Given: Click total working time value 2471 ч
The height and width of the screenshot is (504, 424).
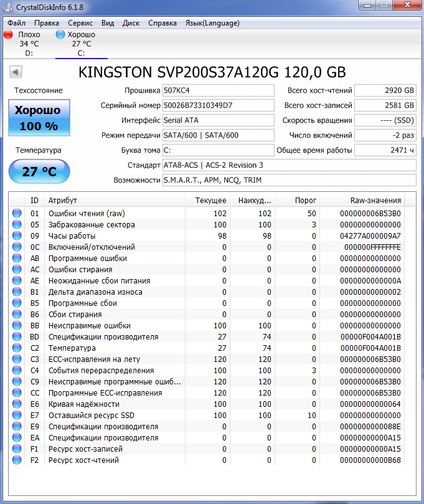Looking at the screenshot, I should click(x=385, y=150).
